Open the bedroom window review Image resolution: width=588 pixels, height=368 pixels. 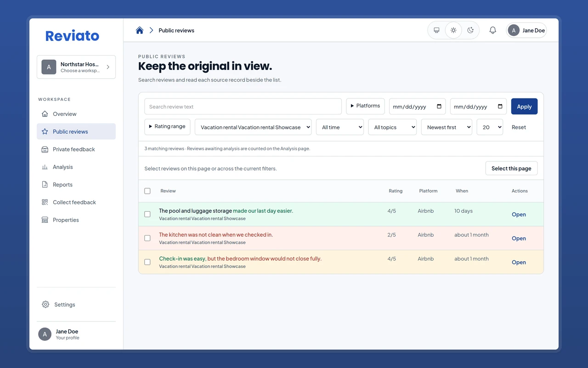pos(519,262)
